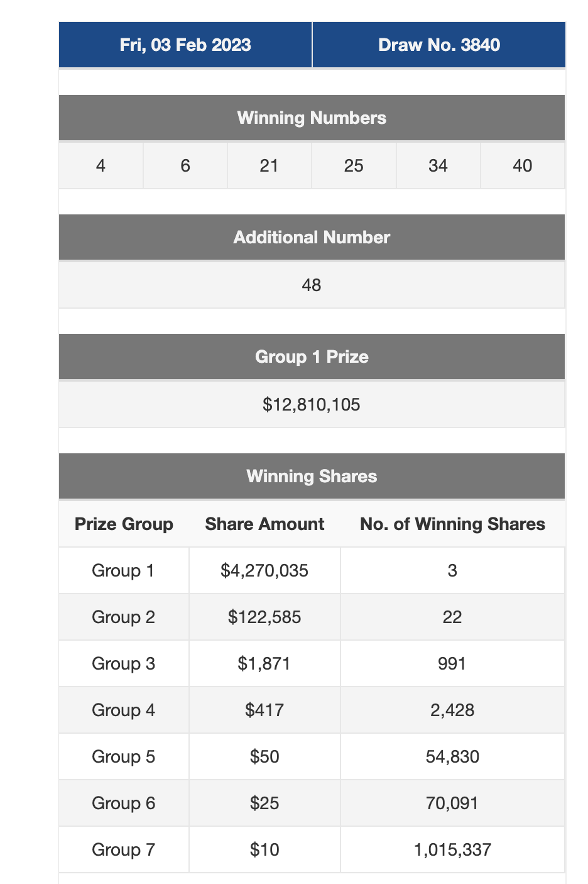Click the draw date Fri, 03 Feb 2023
Viewport: 588px width, 884px height.
185,45
